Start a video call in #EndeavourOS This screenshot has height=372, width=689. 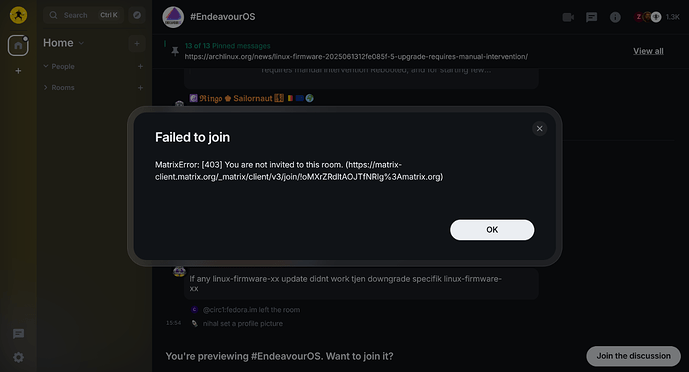pyautogui.click(x=568, y=17)
